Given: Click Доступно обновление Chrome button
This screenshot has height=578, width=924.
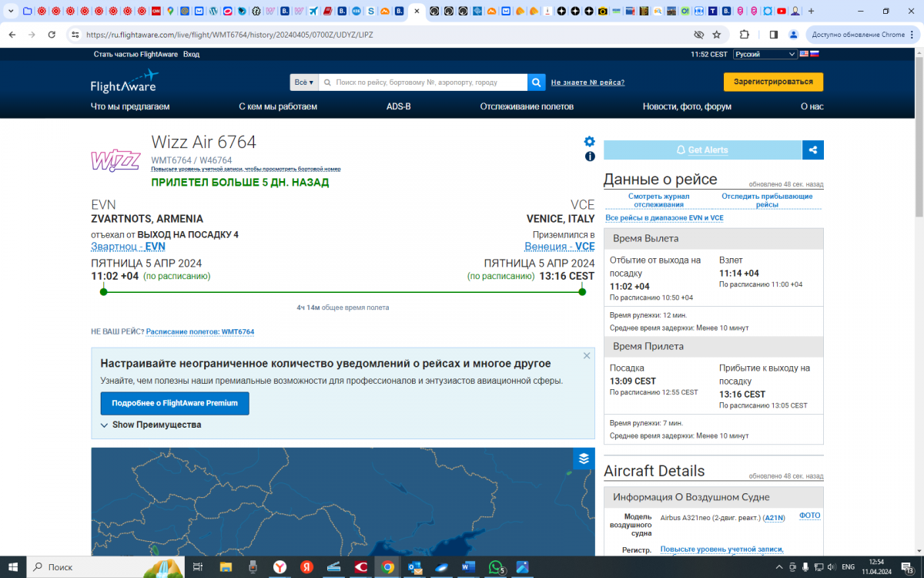Looking at the screenshot, I should (862, 35).
